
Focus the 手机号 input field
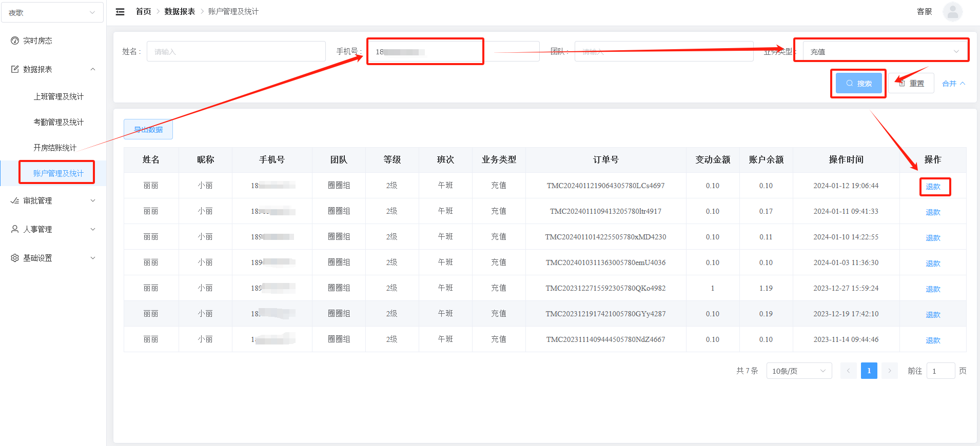(x=454, y=51)
